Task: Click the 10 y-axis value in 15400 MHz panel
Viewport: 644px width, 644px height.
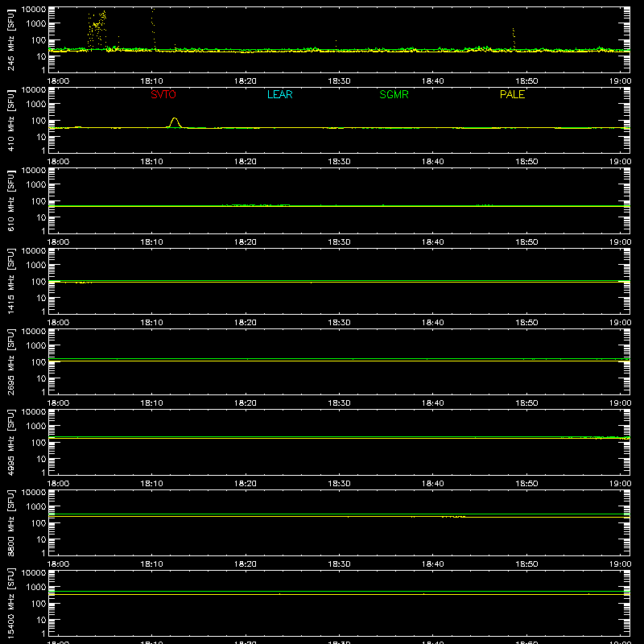Action: point(41,620)
